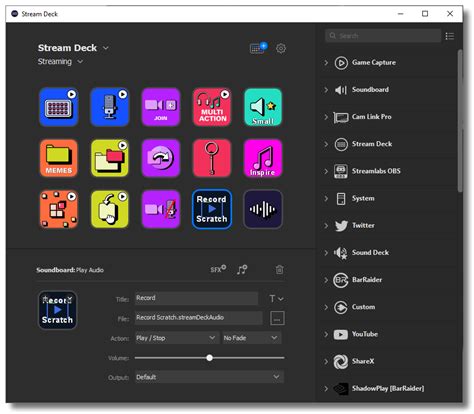Viewport: 474px width, 414px height.
Task: Open the Stream Deck store icon
Action: tap(258, 48)
